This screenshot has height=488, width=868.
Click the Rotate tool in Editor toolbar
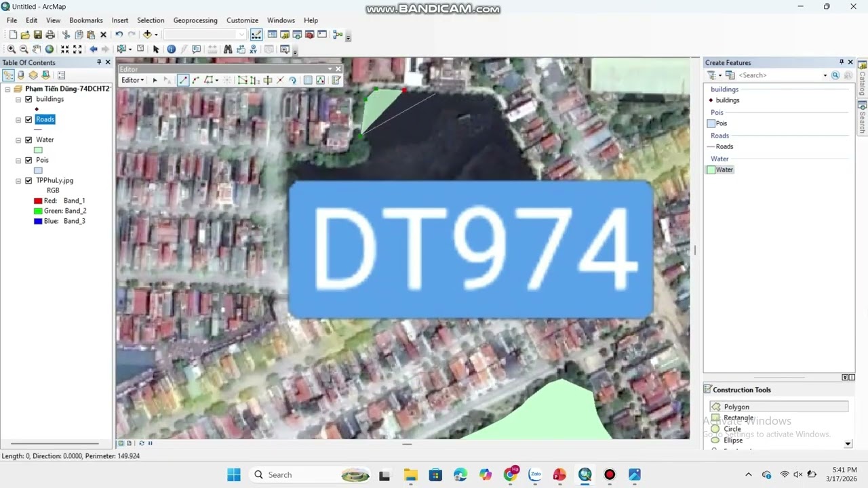[293, 80]
